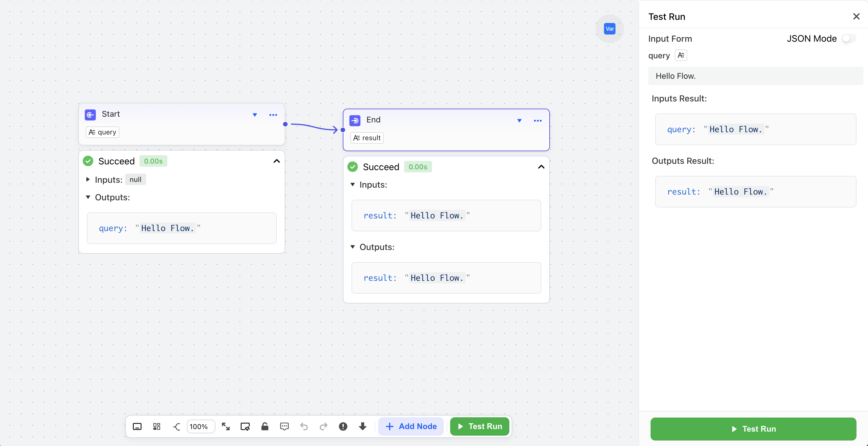Image resolution: width=868 pixels, height=446 pixels.
Task: Expand Start node Inputs null section
Action: (88, 179)
